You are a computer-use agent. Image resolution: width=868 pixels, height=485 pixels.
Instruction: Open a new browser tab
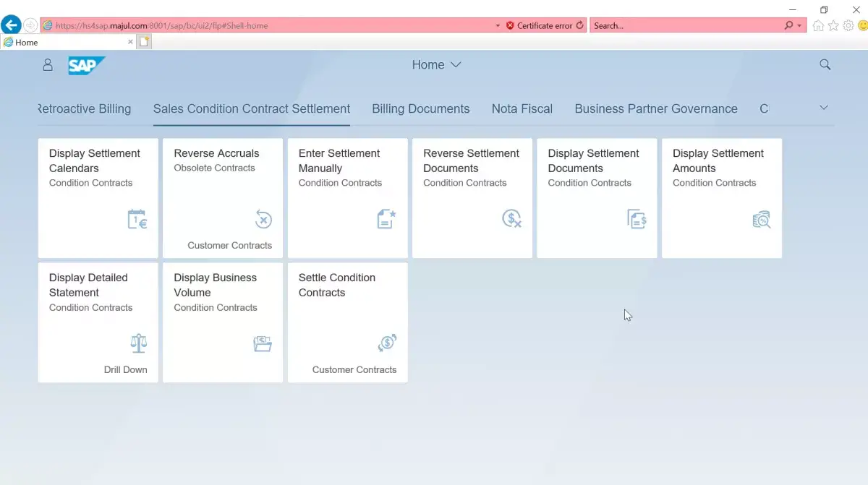(x=144, y=42)
